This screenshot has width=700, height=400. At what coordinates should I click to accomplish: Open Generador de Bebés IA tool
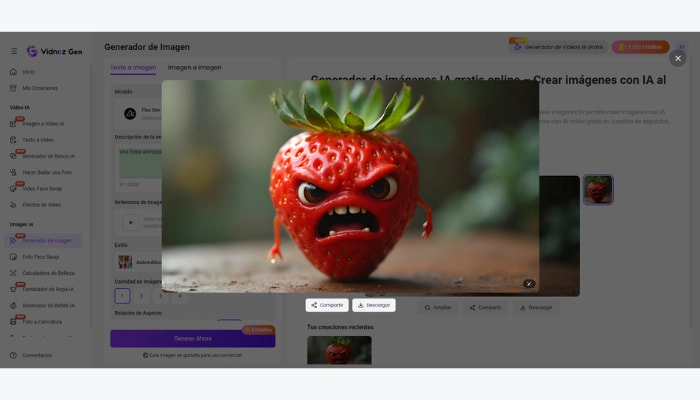pyautogui.click(x=48, y=306)
